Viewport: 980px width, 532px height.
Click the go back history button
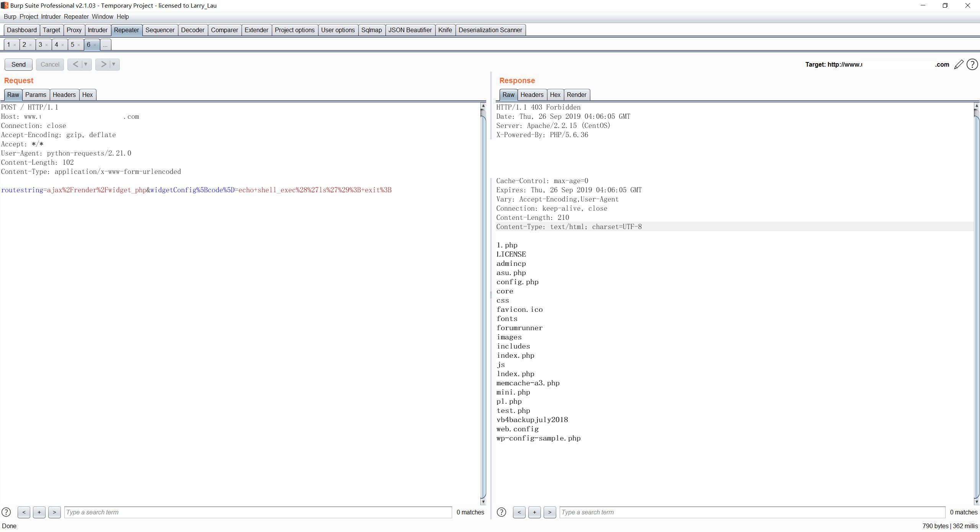coord(75,64)
